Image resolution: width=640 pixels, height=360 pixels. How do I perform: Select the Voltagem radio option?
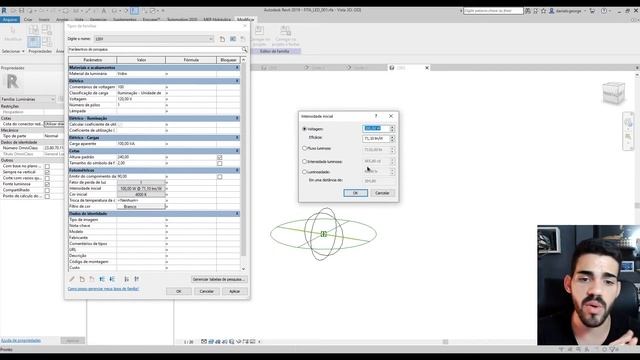[304, 129]
